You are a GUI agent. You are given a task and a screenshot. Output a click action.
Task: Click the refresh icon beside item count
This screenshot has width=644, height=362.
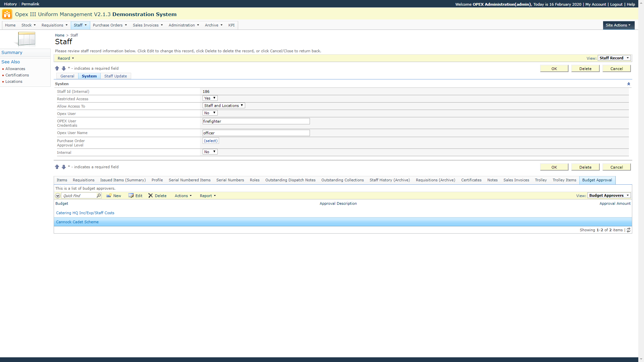(x=629, y=230)
